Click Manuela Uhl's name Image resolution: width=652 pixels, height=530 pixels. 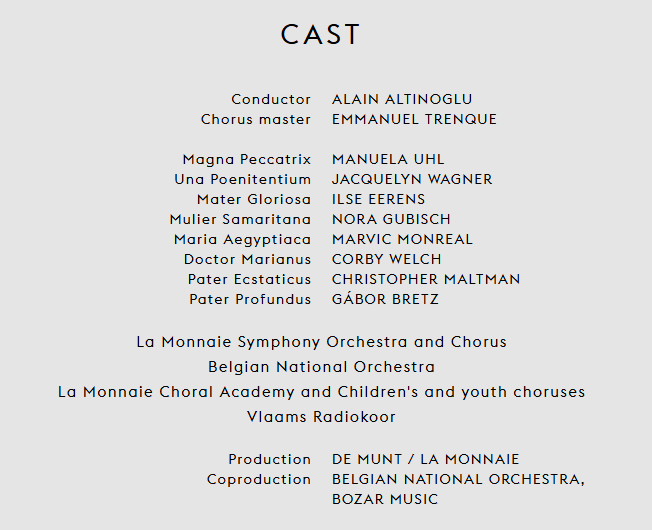point(388,159)
